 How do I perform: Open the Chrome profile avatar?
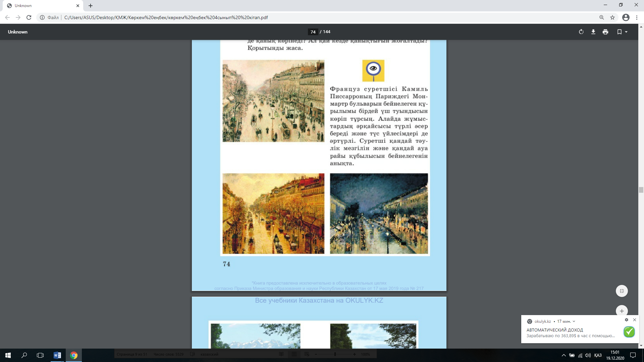[x=626, y=17]
